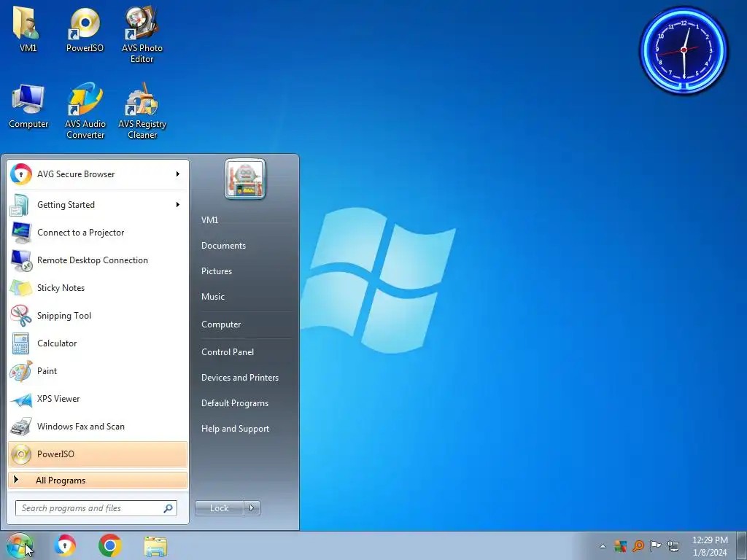747x560 pixels.
Task: Click the orange magnifier tray icon
Action: coord(638,545)
